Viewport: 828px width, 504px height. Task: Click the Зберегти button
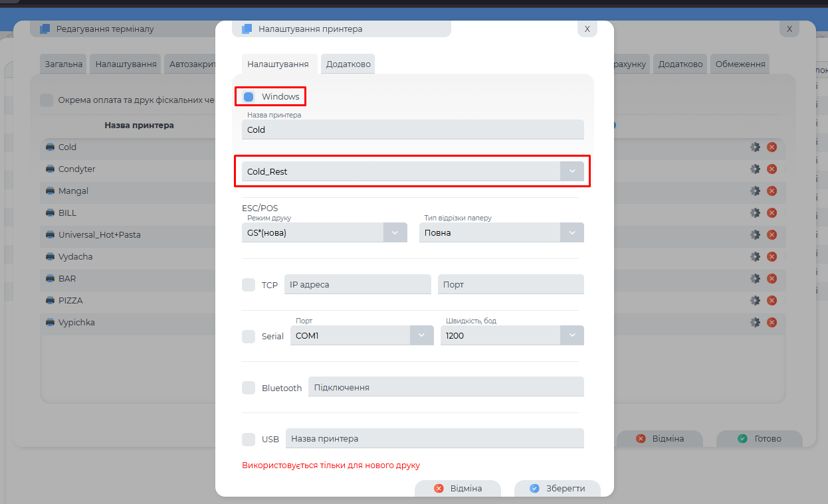pyautogui.click(x=558, y=488)
